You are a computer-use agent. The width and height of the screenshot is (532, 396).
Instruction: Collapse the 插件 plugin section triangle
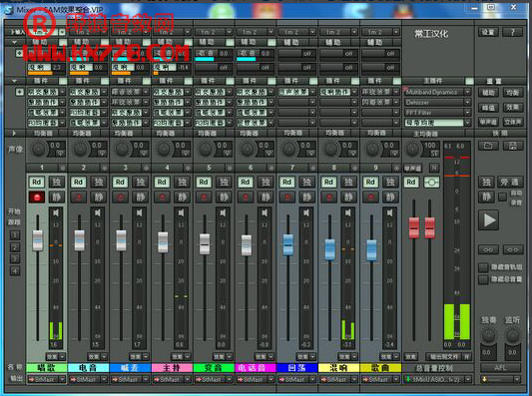coord(14,81)
